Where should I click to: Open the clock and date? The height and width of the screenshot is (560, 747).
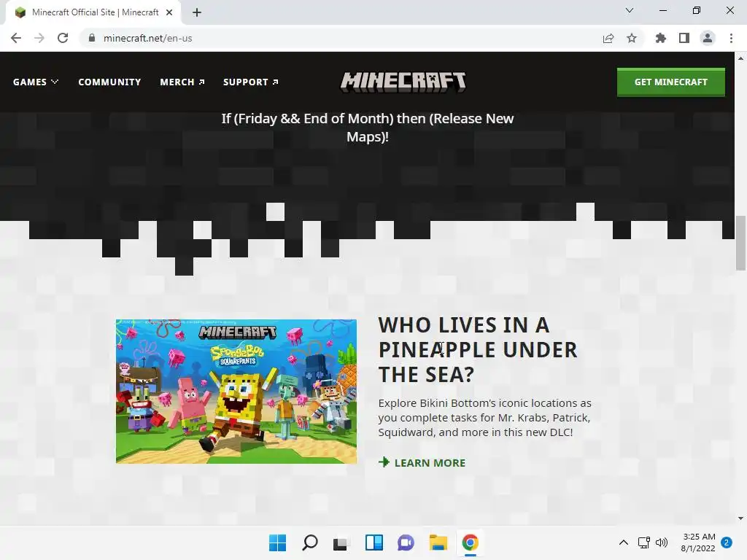pyautogui.click(x=698, y=542)
